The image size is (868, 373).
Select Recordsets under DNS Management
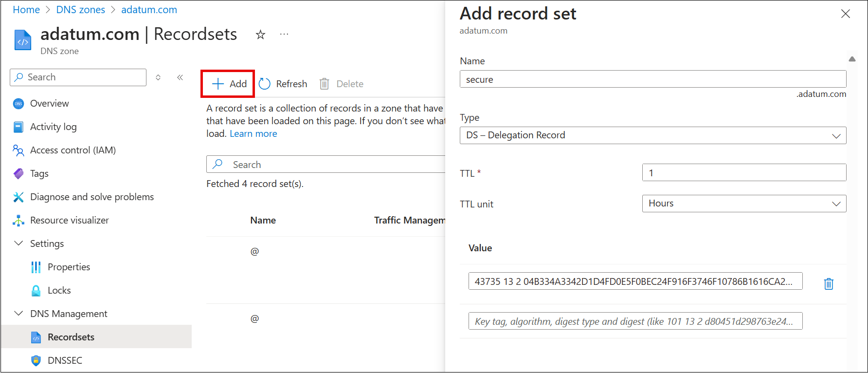(x=96, y=337)
